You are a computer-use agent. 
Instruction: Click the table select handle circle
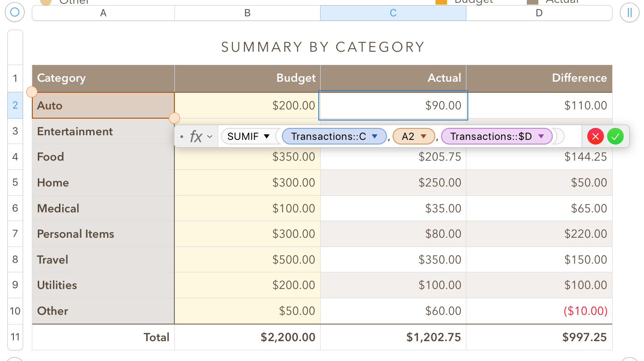[x=15, y=12]
